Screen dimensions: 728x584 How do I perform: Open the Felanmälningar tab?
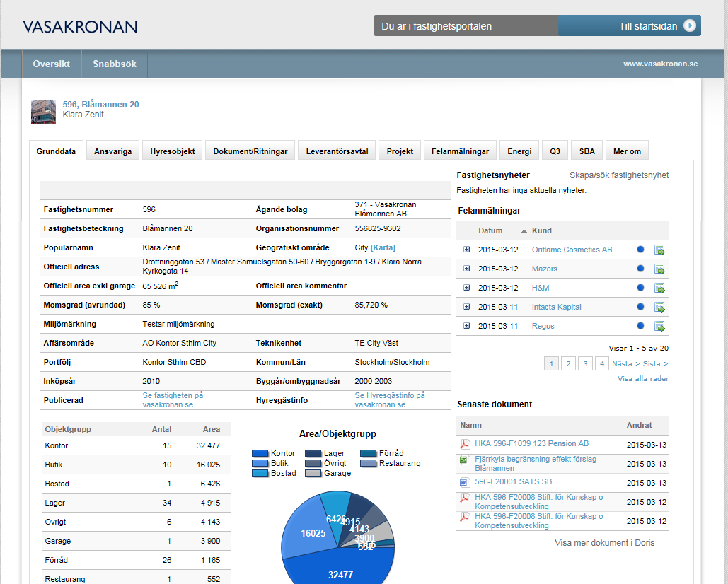tap(460, 151)
